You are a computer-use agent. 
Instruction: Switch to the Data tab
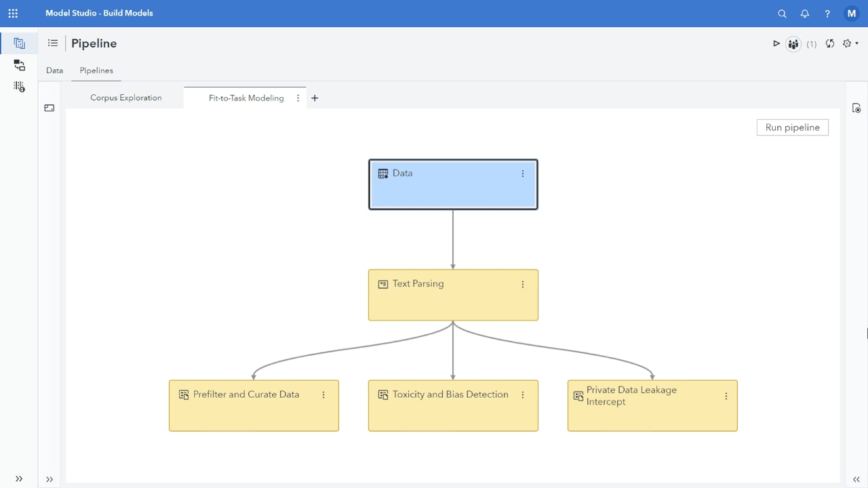[54, 70]
